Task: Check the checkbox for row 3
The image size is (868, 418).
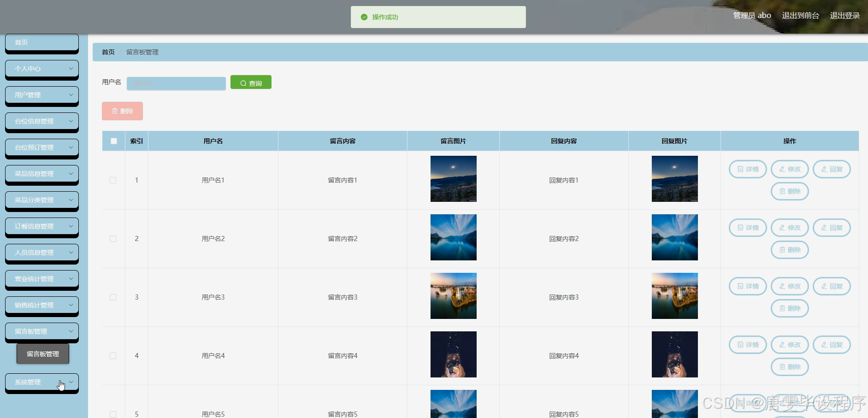Action: (x=113, y=297)
